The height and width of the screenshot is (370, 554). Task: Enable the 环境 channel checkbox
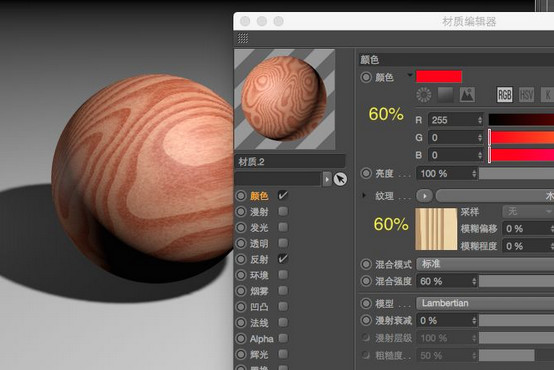pos(283,275)
